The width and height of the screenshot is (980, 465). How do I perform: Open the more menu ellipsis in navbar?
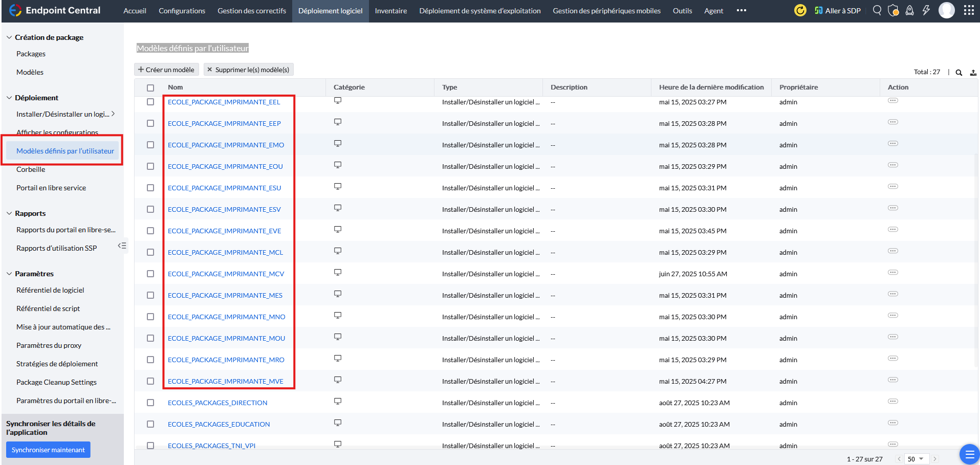pyautogui.click(x=741, y=10)
